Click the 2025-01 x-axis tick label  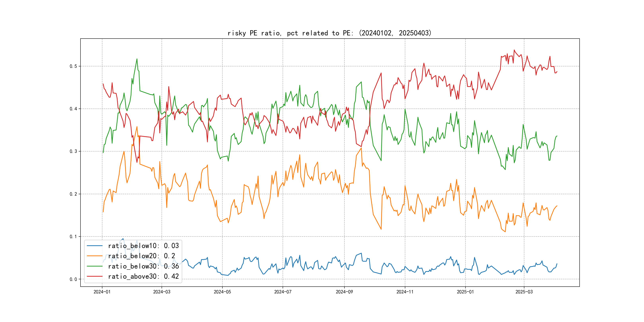point(465,292)
